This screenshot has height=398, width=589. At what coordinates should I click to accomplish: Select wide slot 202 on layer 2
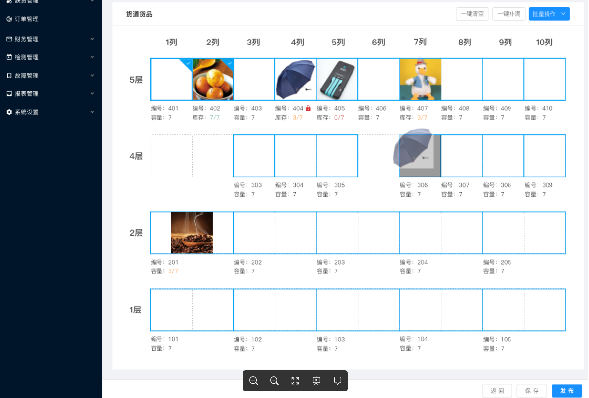click(275, 232)
